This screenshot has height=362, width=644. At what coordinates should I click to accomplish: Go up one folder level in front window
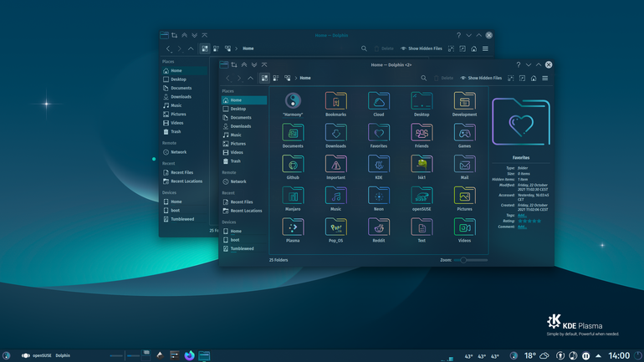click(250, 78)
